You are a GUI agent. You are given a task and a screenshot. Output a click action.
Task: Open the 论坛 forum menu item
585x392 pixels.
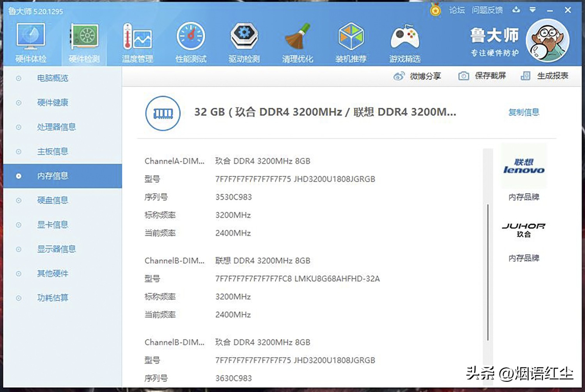(x=457, y=10)
